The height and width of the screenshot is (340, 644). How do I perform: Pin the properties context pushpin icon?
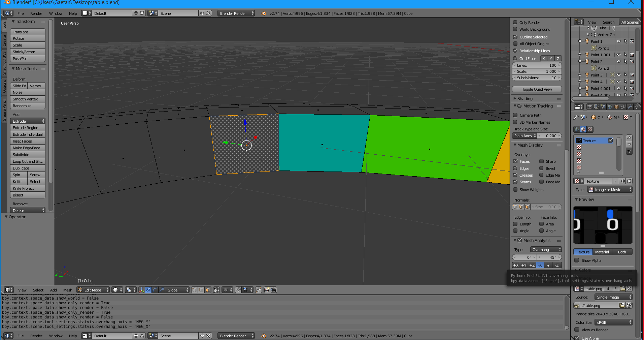click(x=576, y=117)
